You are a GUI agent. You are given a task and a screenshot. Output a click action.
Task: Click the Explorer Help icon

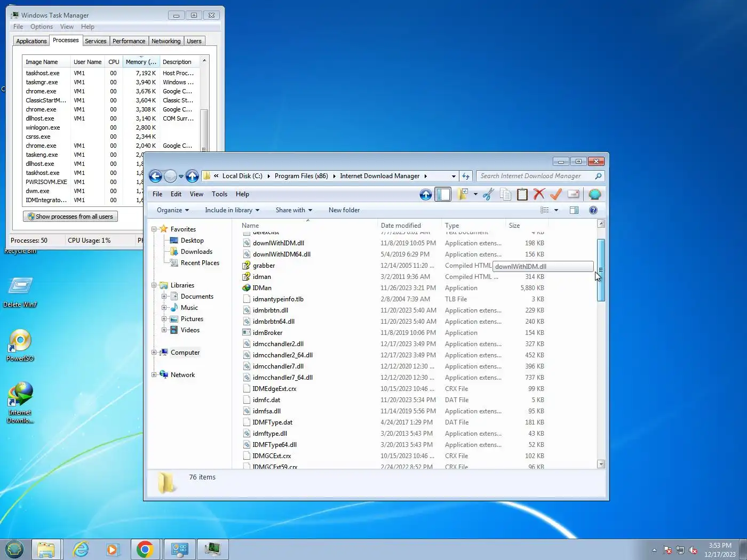593,210
